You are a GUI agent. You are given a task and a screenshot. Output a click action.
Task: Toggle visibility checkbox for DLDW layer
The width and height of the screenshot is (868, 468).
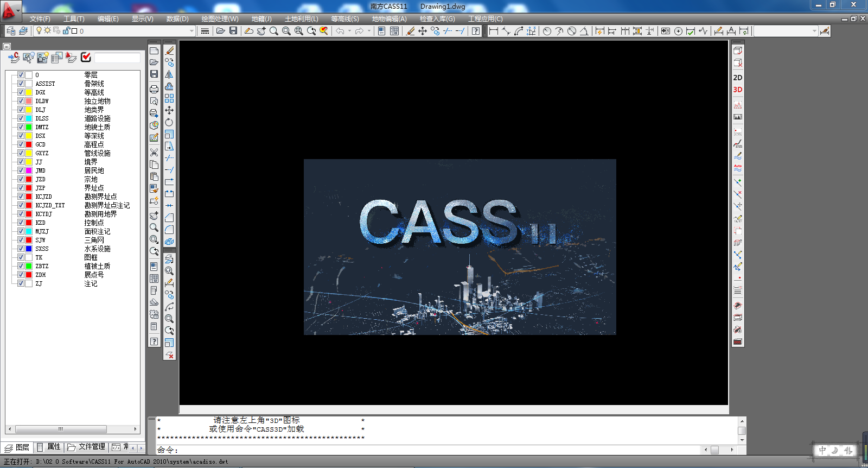[x=21, y=101]
